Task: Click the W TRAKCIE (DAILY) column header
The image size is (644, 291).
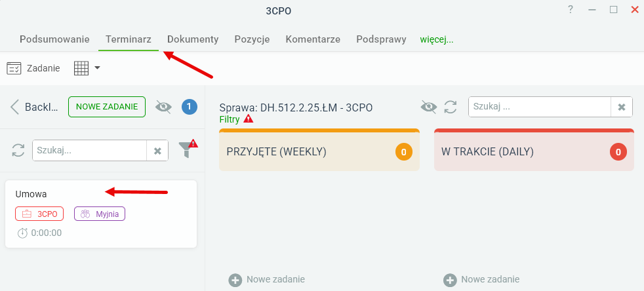Action: click(x=534, y=150)
